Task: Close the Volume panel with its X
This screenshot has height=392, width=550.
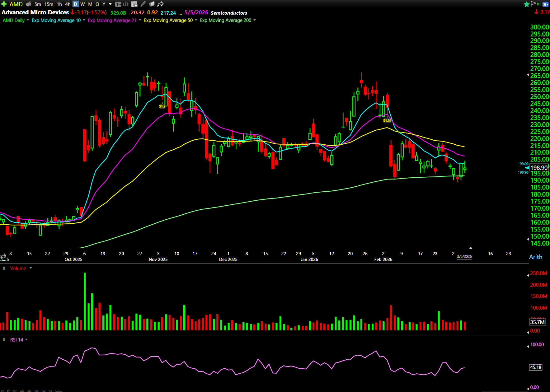Action: tap(4, 268)
